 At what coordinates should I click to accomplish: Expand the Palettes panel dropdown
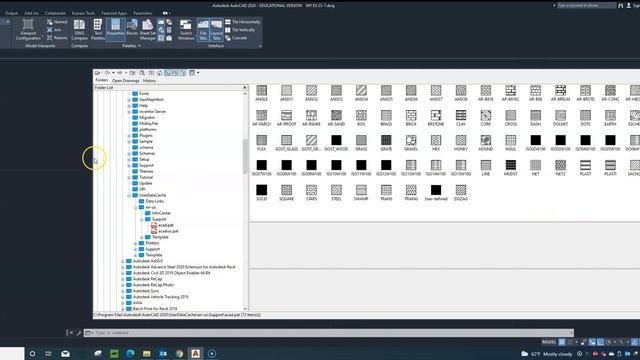(131, 46)
